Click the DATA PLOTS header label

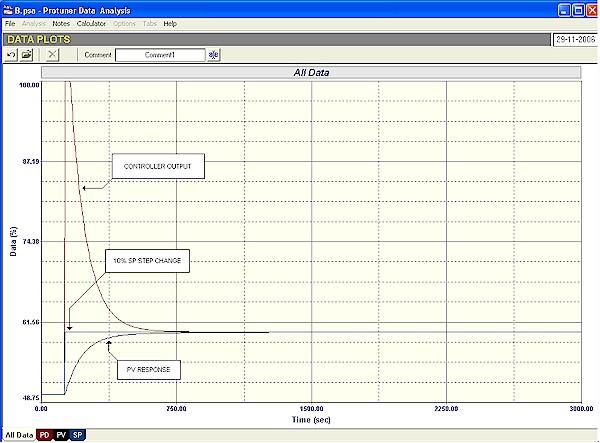pyautogui.click(x=39, y=39)
